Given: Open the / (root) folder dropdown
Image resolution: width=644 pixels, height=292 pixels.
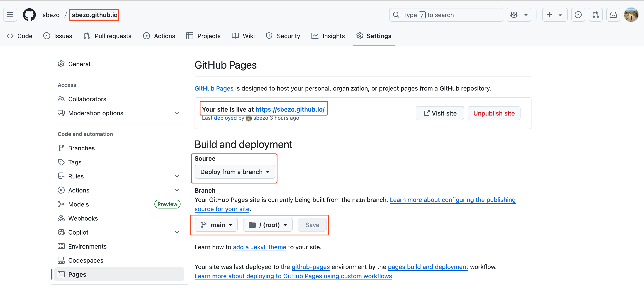Looking at the screenshot, I should [268, 225].
